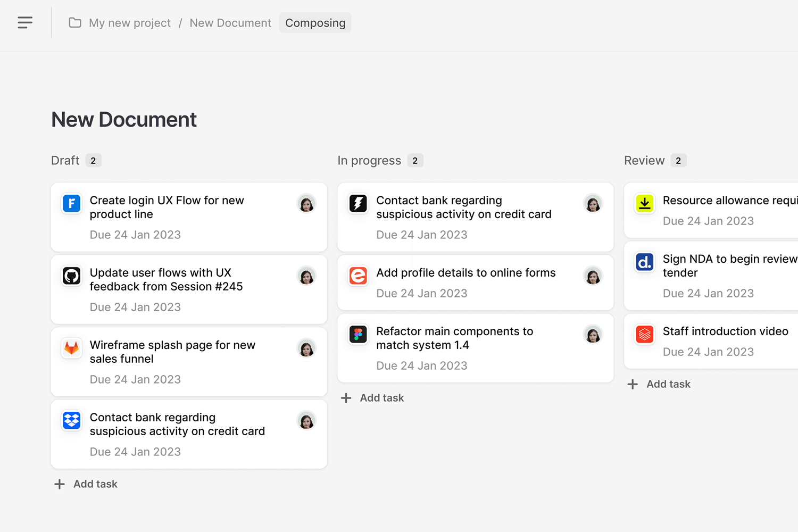Image resolution: width=798 pixels, height=532 pixels.
Task: Open the hamburger menu icon
Action: pyautogui.click(x=25, y=22)
